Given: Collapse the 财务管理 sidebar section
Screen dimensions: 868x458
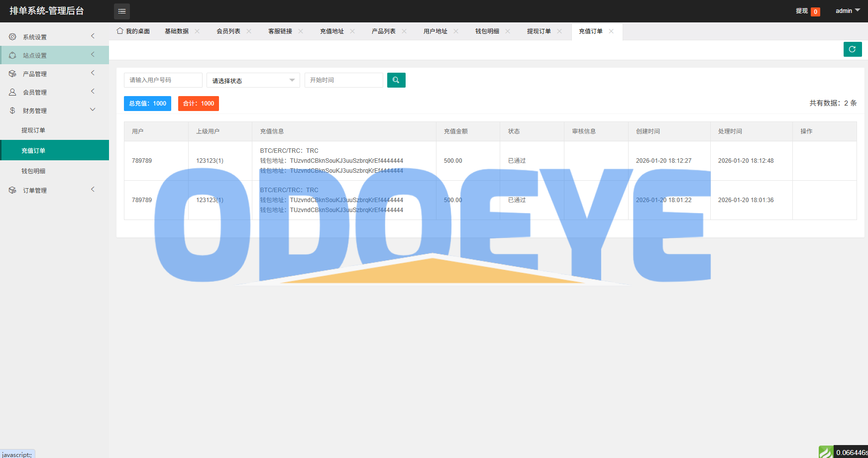Looking at the screenshot, I should pos(93,110).
